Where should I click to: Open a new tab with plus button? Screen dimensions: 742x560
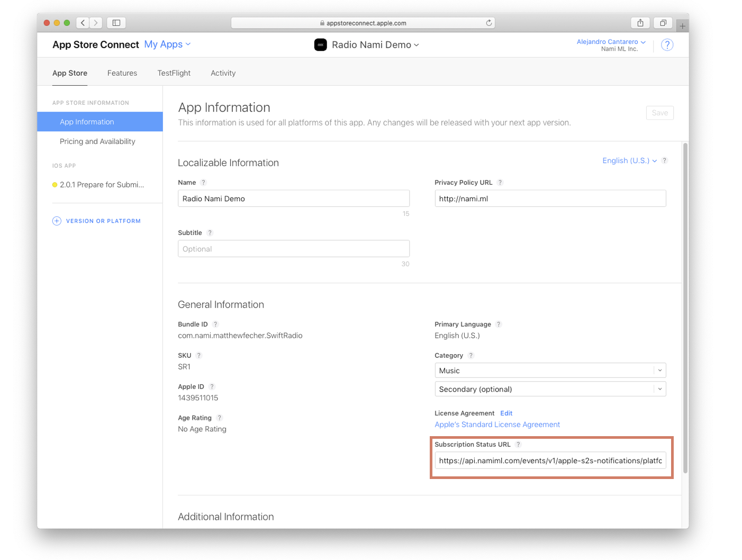tap(682, 26)
